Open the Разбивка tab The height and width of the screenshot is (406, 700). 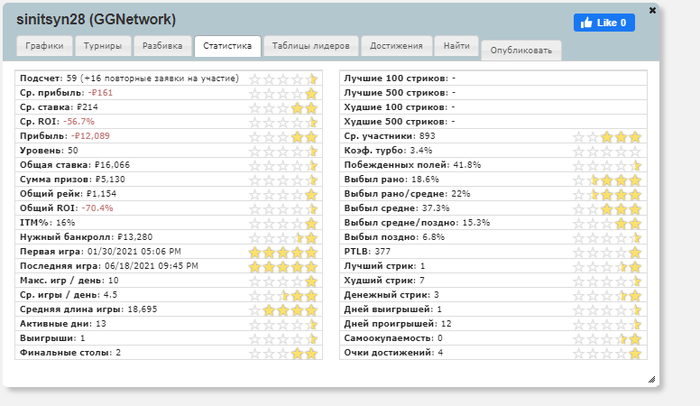tap(162, 46)
